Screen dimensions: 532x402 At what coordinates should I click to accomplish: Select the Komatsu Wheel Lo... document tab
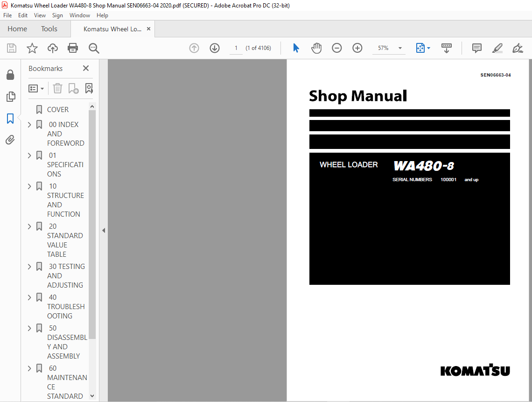tap(112, 29)
